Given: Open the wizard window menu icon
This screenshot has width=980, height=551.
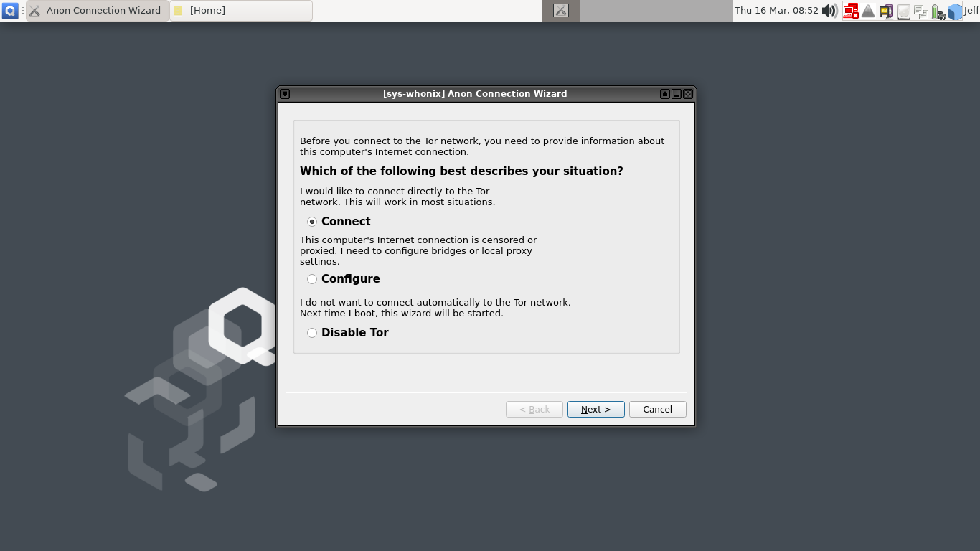Looking at the screenshot, I should [285, 94].
